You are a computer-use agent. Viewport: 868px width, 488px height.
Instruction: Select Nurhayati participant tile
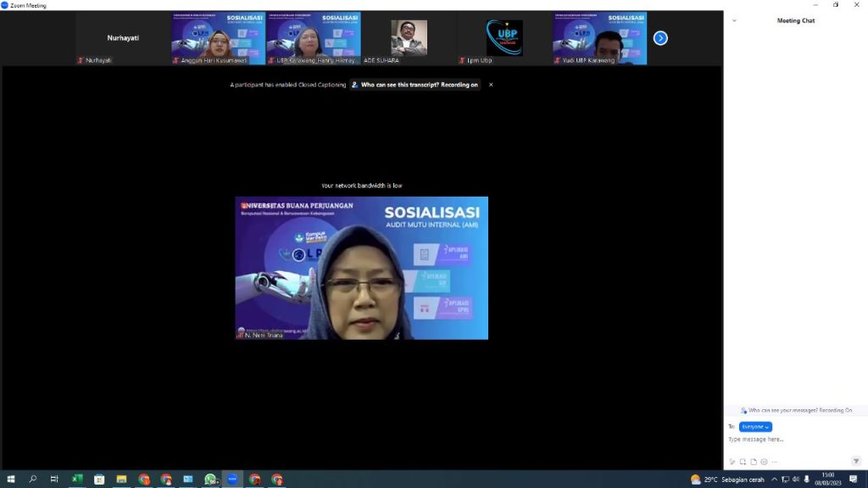tap(123, 38)
